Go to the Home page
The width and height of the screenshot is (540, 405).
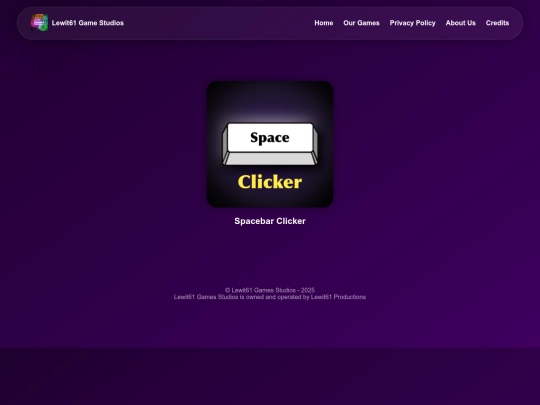click(324, 23)
